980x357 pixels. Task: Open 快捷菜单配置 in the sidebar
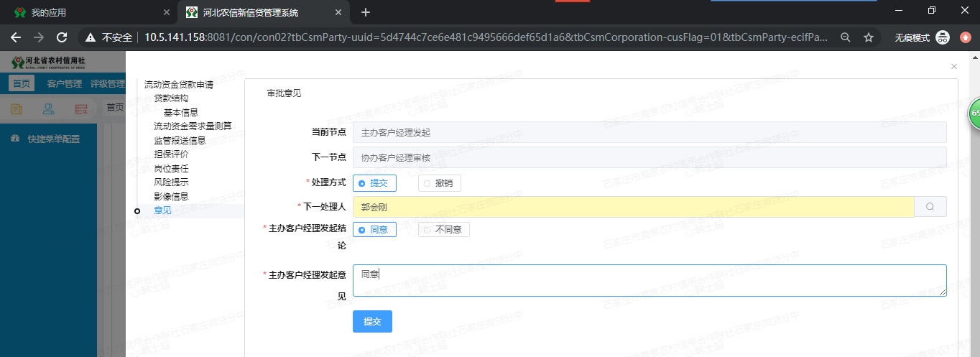[53, 139]
